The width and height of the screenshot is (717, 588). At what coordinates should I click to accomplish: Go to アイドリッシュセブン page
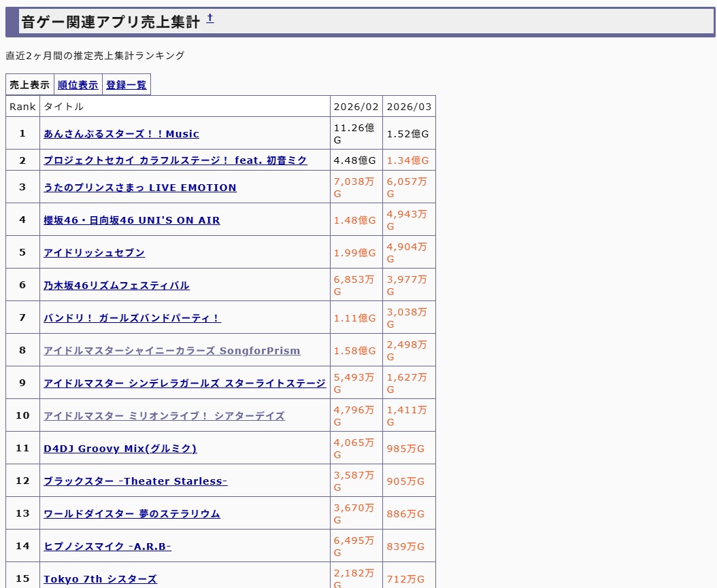point(94,253)
